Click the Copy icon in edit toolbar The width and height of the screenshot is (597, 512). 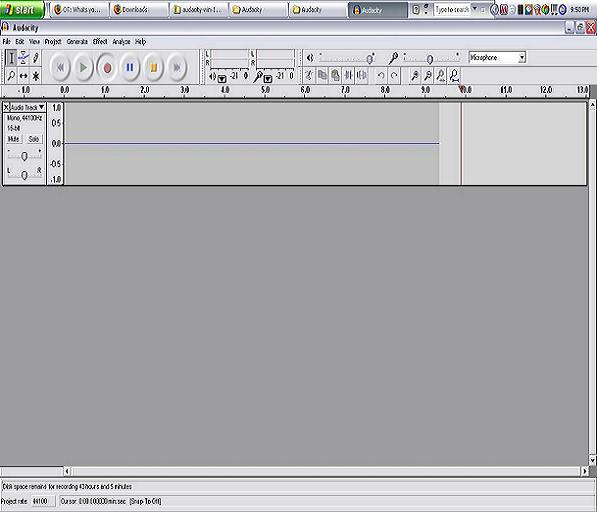click(x=322, y=75)
